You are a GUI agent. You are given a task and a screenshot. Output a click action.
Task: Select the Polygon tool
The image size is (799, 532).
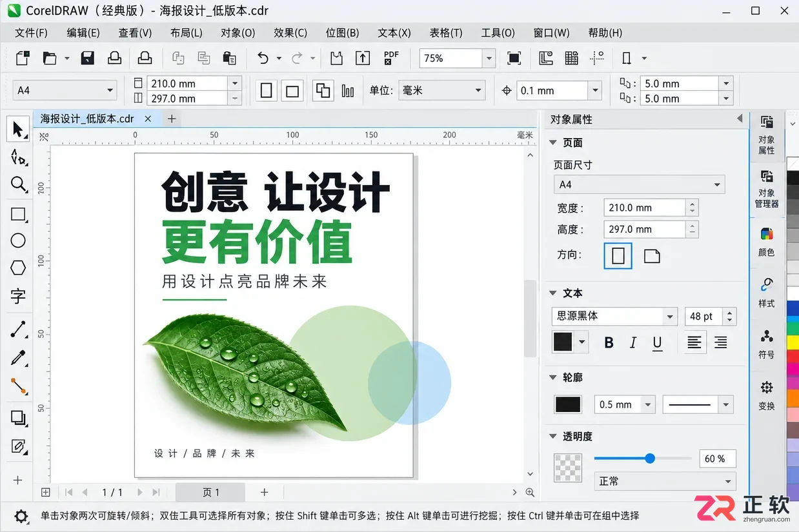tap(18, 268)
